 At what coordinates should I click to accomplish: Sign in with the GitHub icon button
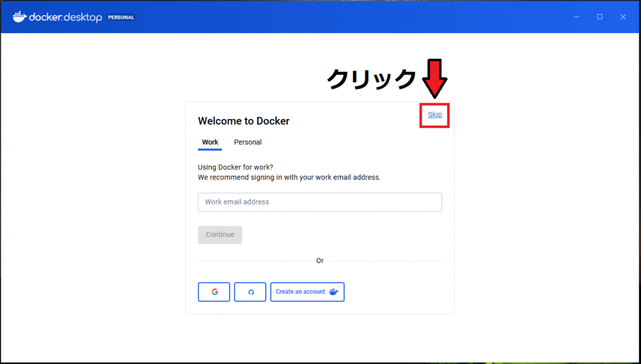(250, 292)
